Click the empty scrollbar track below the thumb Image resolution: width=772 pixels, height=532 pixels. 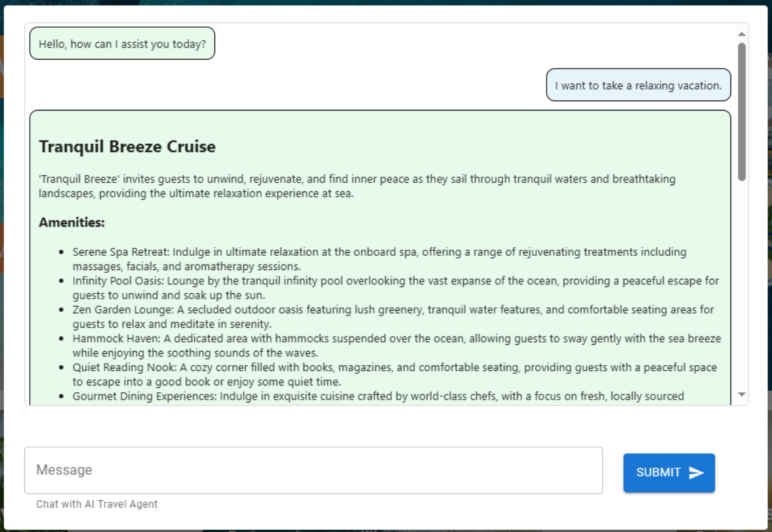741,286
